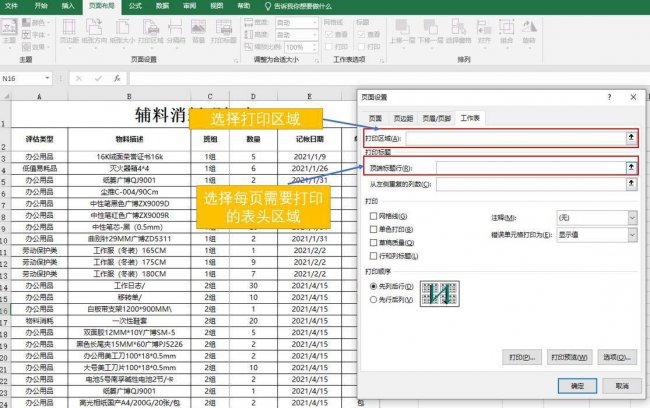Enable the 网格线 print checkbox in dialog
Image resolution: width=650 pixels, height=408 pixels.
[373, 216]
